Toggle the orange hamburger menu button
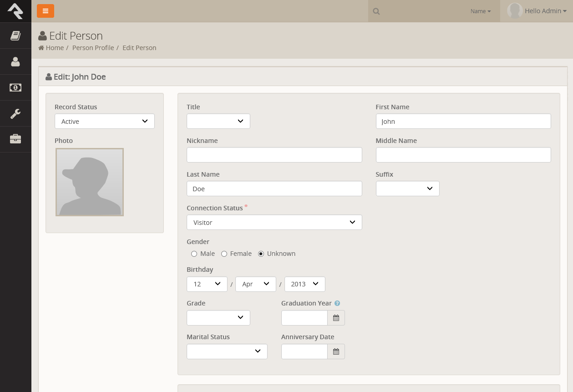Image resolution: width=573 pixels, height=392 pixels. tap(46, 11)
